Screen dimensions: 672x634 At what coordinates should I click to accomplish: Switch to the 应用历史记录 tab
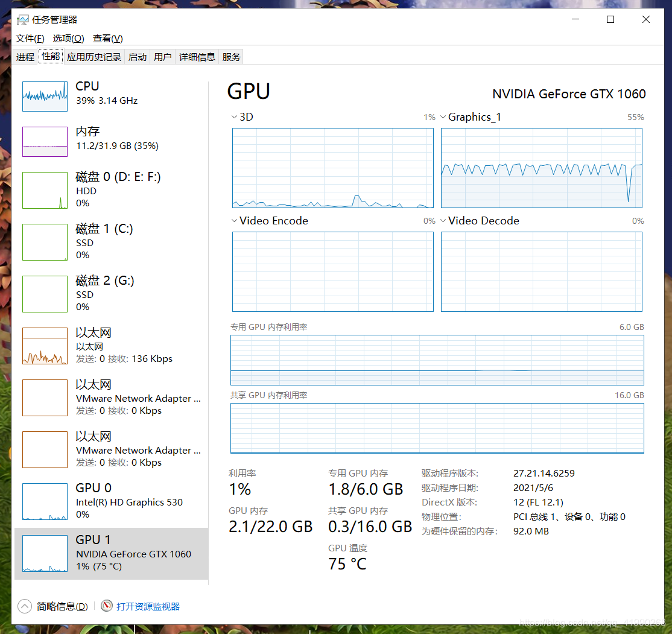94,57
